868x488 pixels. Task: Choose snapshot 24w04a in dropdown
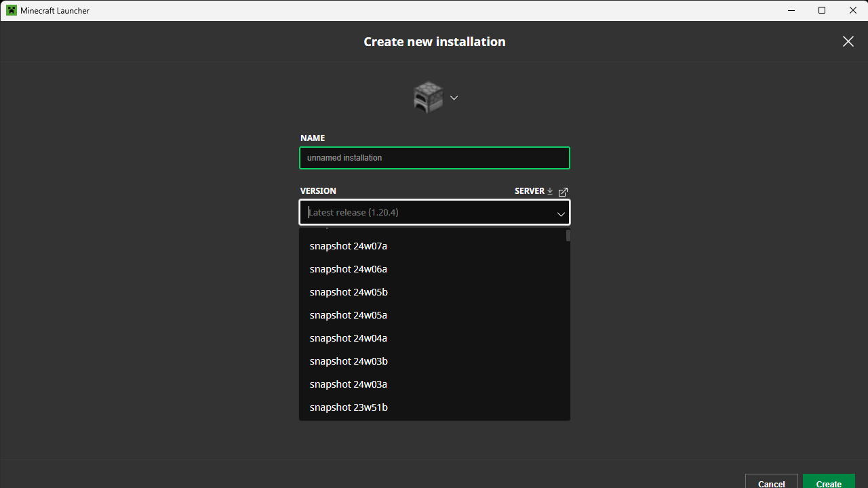click(x=435, y=338)
